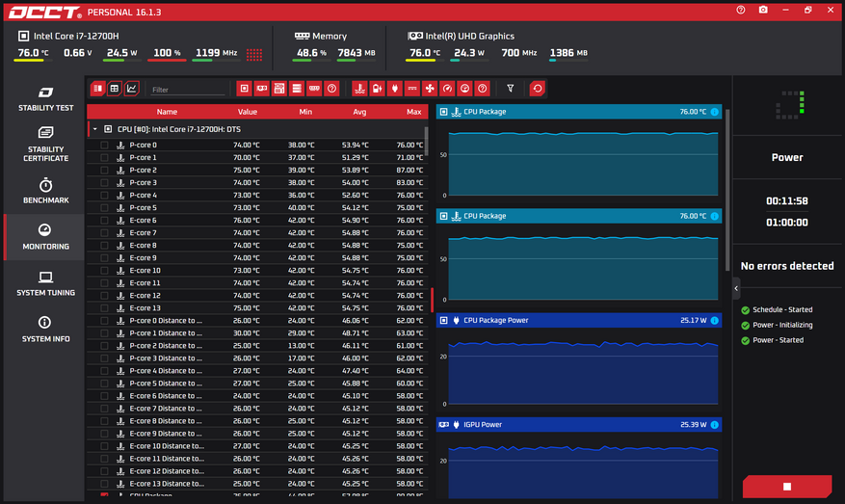The image size is (845, 504).
Task: Click the reset/refresh monitoring icon
Action: [x=538, y=89]
